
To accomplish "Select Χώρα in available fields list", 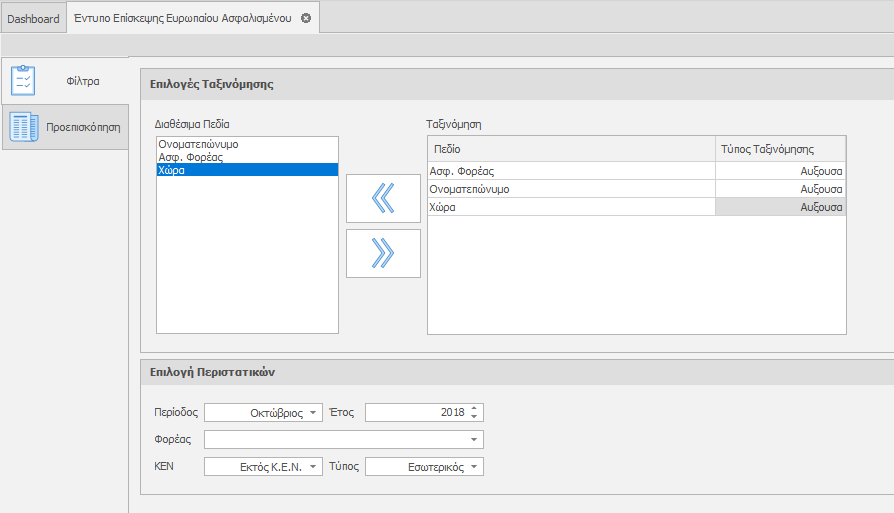I will tap(171, 170).
